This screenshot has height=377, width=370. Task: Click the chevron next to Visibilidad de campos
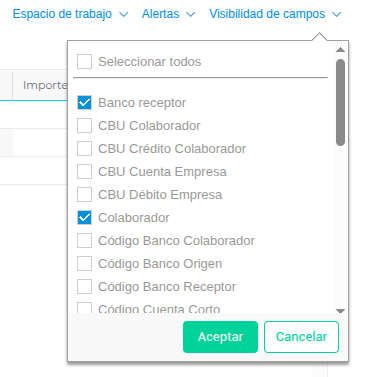tap(337, 15)
